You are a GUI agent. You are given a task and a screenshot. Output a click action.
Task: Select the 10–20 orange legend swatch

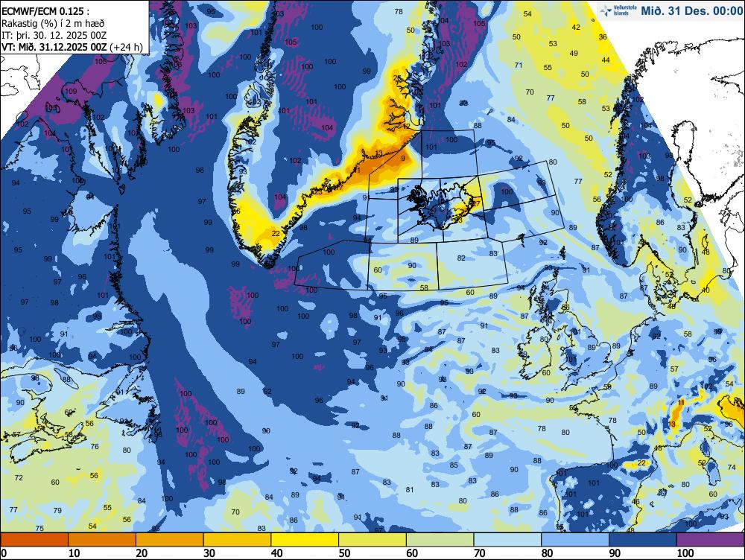pos(102,539)
